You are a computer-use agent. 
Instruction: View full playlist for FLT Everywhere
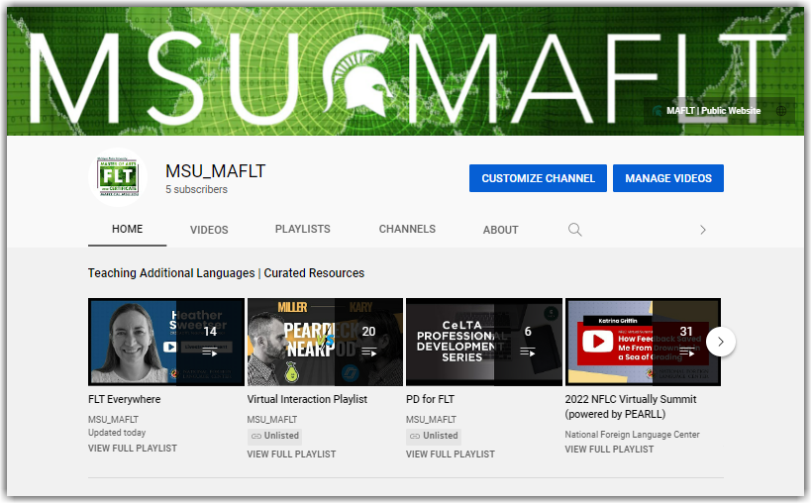[x=133, y=449]
